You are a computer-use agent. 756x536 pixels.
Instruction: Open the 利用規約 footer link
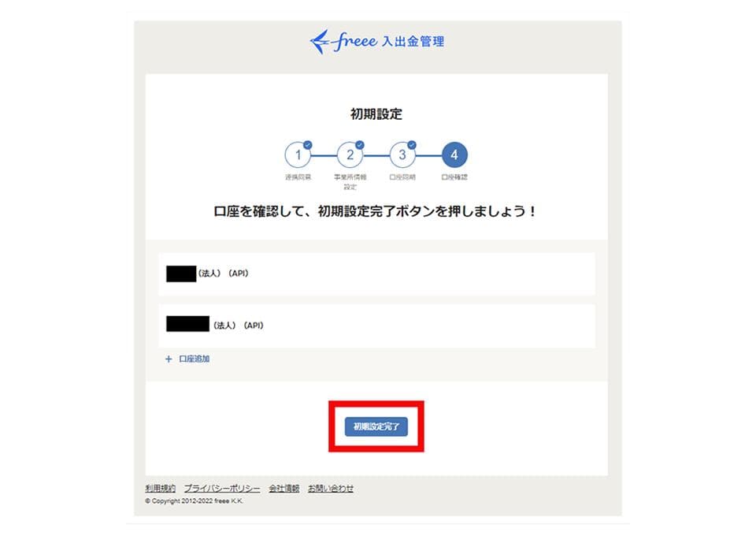(160, 488)
